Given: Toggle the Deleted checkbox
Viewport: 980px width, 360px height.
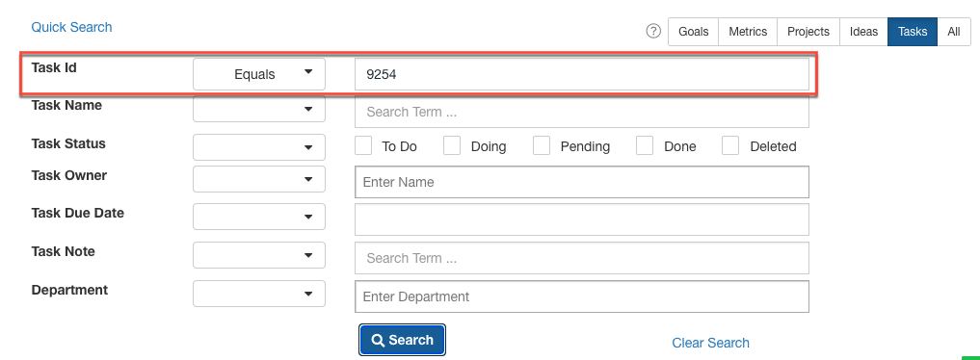Looking at the screenshot, I should [x=730, y=146].
